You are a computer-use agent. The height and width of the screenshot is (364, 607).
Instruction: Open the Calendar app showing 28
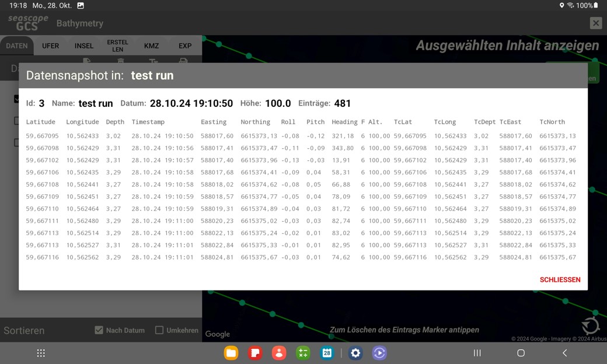click(x=327, y=353)
